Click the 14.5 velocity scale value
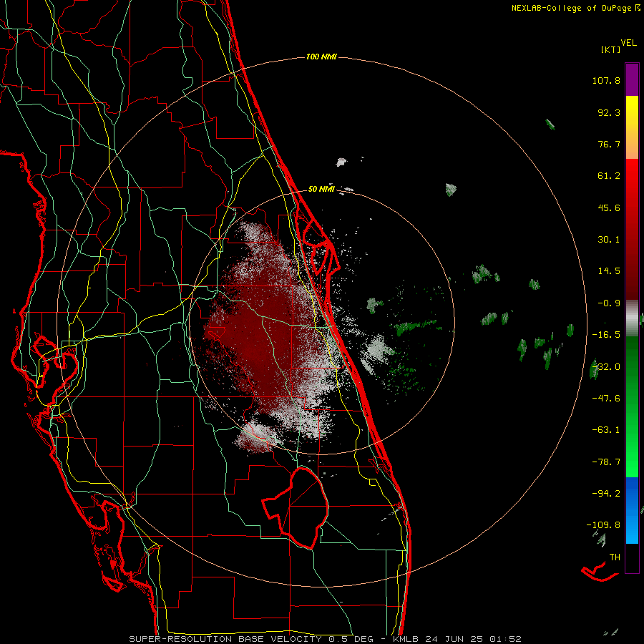The image size is (644, 644). point(609,271)
